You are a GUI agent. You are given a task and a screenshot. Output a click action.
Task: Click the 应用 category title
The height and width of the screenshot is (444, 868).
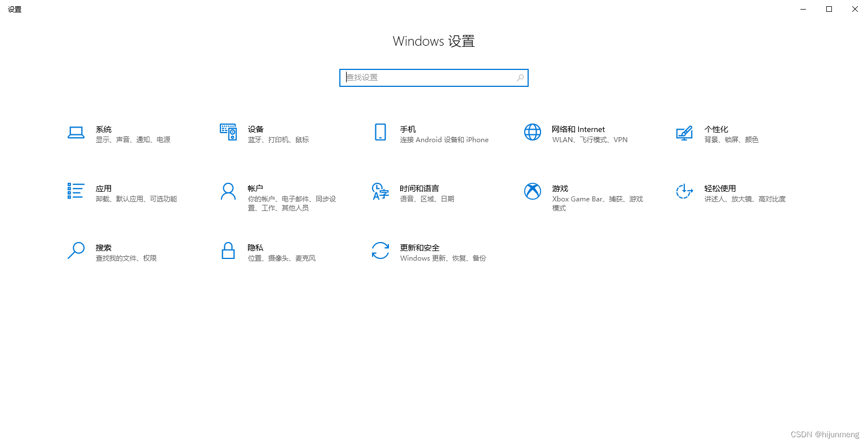point(104,188)
